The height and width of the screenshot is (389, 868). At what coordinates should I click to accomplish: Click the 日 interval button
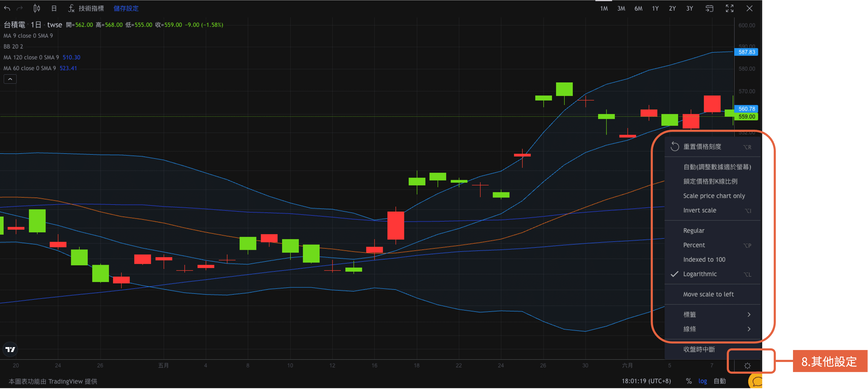54,8
